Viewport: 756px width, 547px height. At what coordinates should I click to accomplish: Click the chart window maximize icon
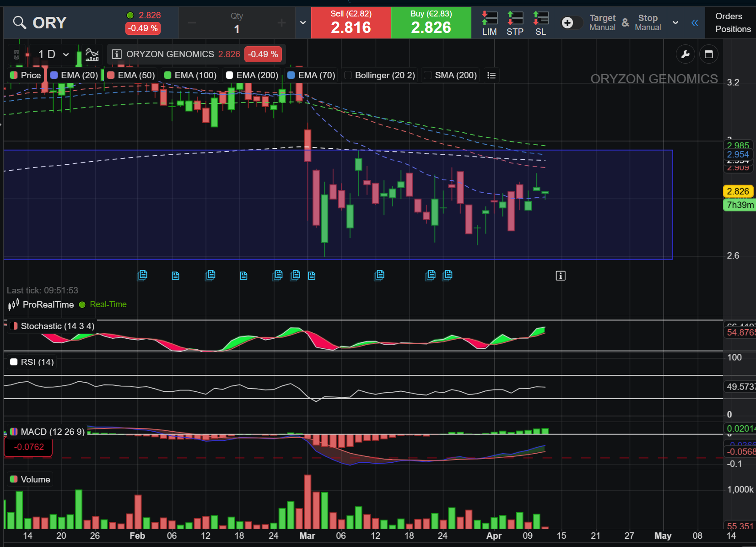(x=708, y=54)
